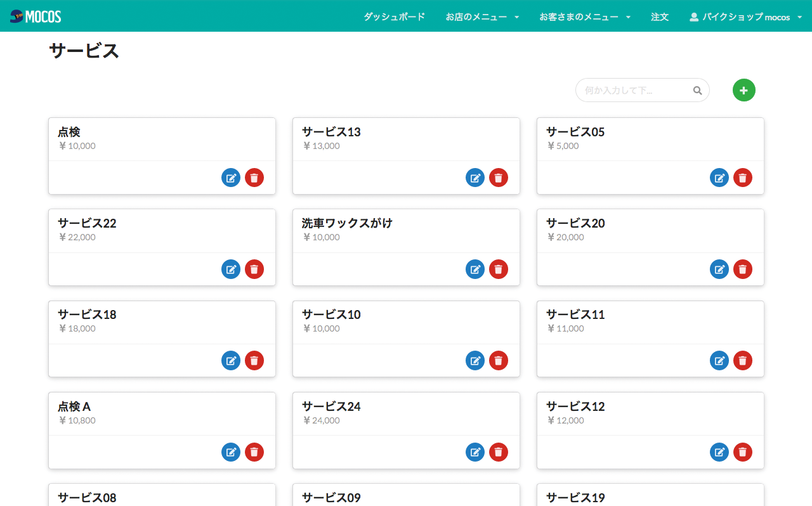This screenshot has width=812, height=506.
Task: Click the サービス19 card title
Action: tap(575, 498)
